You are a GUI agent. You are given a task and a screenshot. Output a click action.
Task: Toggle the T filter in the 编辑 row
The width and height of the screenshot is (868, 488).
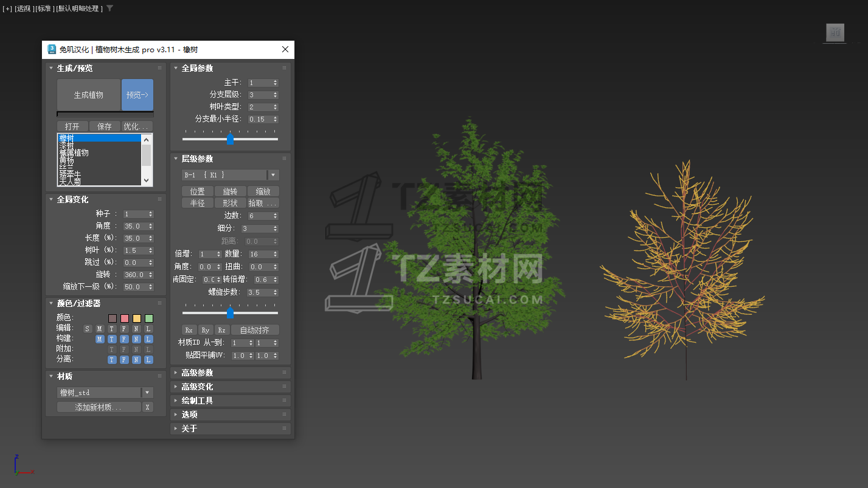[x=112, y=329]
